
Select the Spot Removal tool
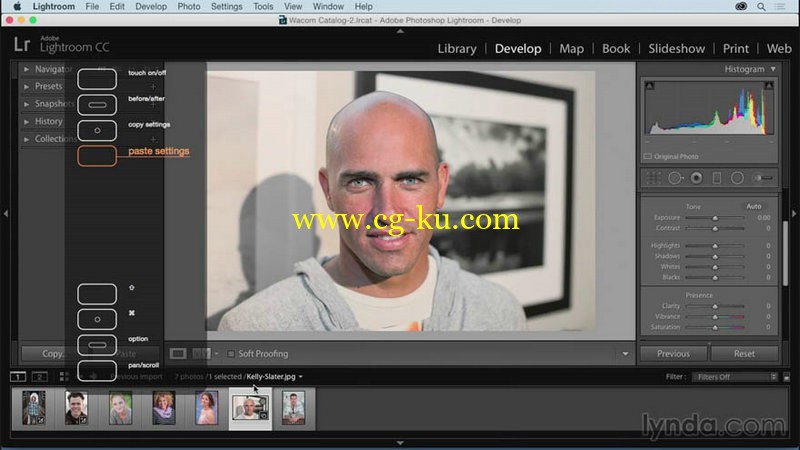pos(675,178)
